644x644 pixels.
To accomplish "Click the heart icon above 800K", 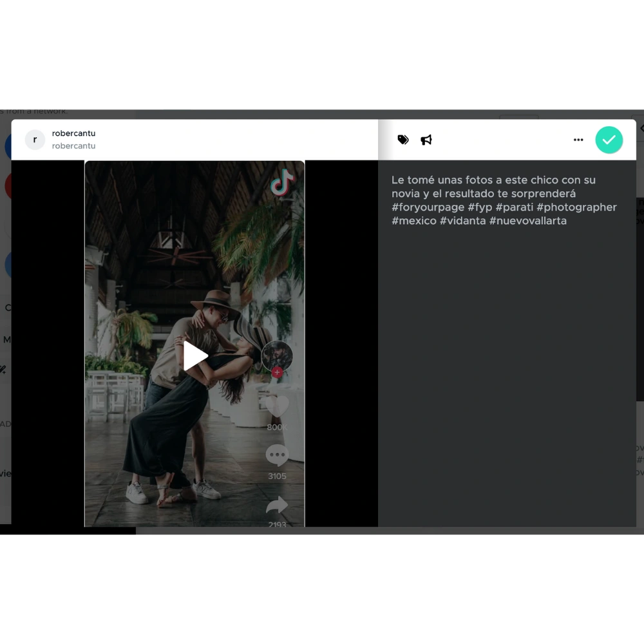I will (277, 406).
